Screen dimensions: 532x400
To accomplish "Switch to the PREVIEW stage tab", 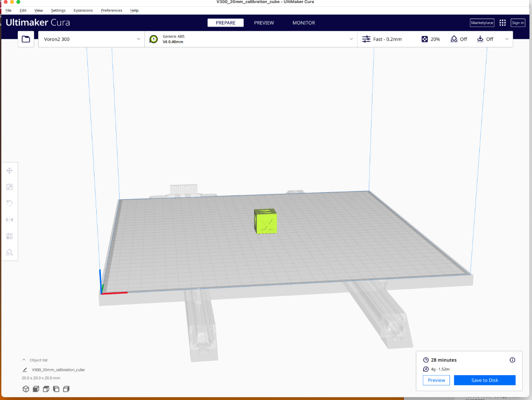I will [264, 23].
